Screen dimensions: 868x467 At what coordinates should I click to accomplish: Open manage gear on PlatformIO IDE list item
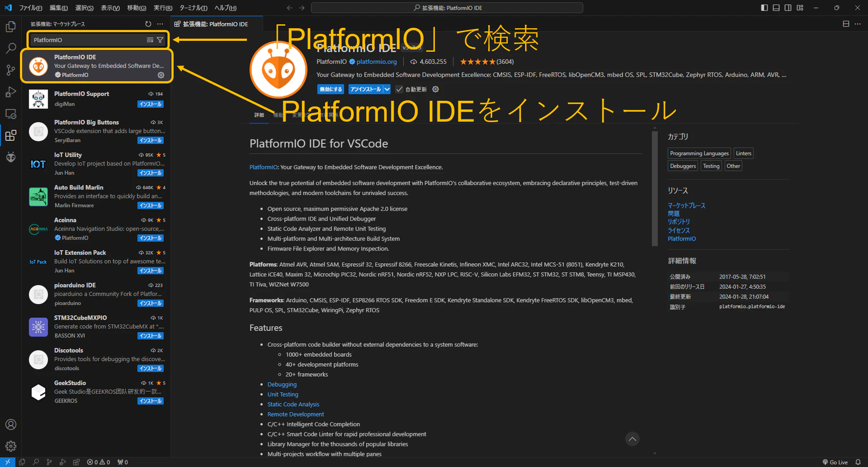(x=161, y=75)
